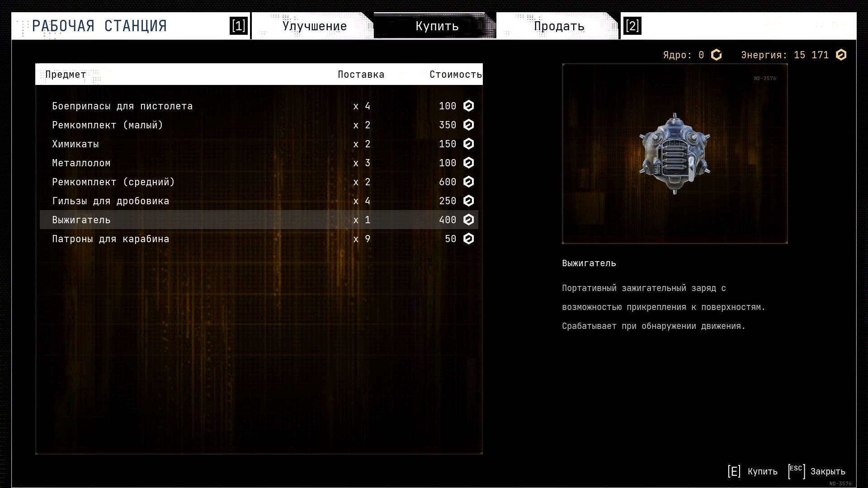Select Боеприпасы для пистолета item
This screenshot has height=488, width=868.
click(x=123, y=106)
